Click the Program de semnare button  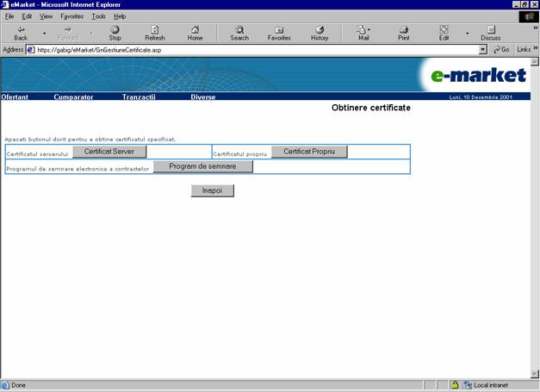pos(202,167)
